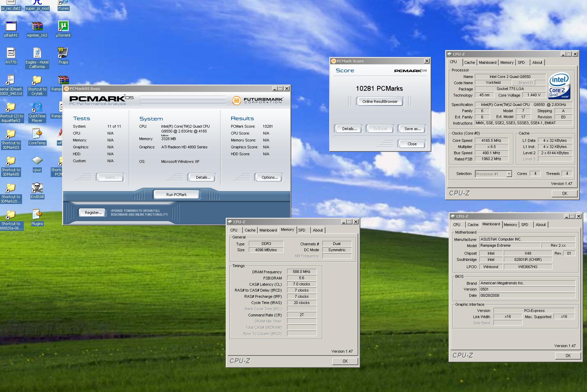
Task: Expand the Processor #1 selection dropdown
Action: coord(509,174)
